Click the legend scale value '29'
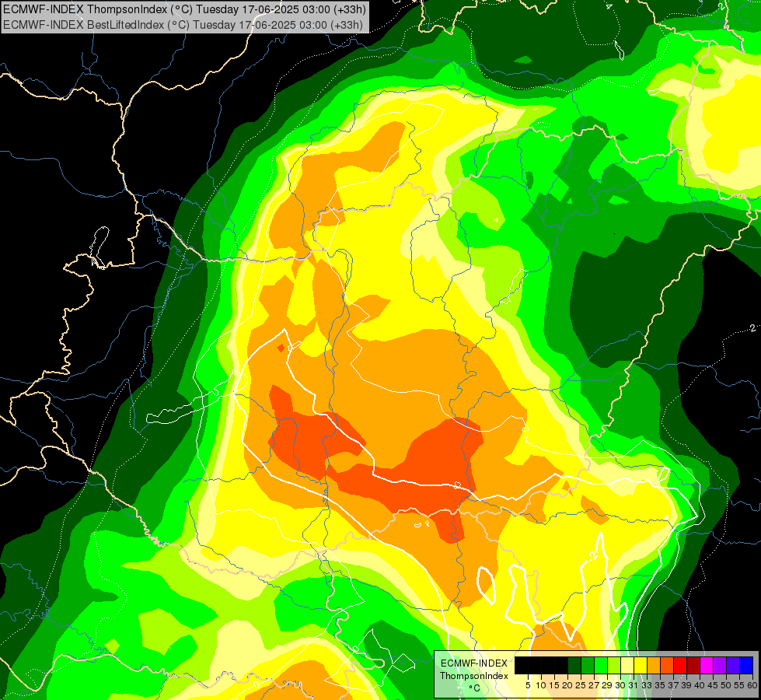The image size is (761, 700). (608, 685)
